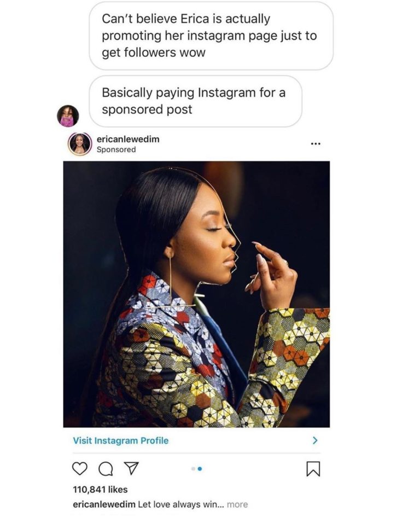Tap the Sponsored label under the username
This screenshot has width=420, height=517.
coord(116,150)
